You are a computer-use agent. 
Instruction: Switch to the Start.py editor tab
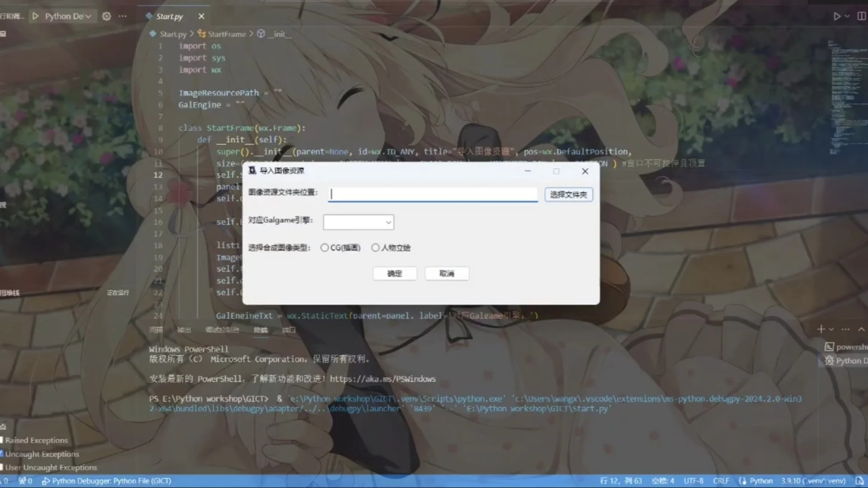pos(170,16)
